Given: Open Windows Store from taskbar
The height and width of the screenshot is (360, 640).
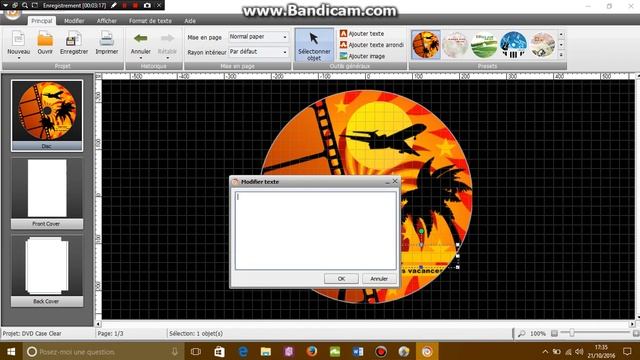Looking at the screenshot, I should coord(220,351).
